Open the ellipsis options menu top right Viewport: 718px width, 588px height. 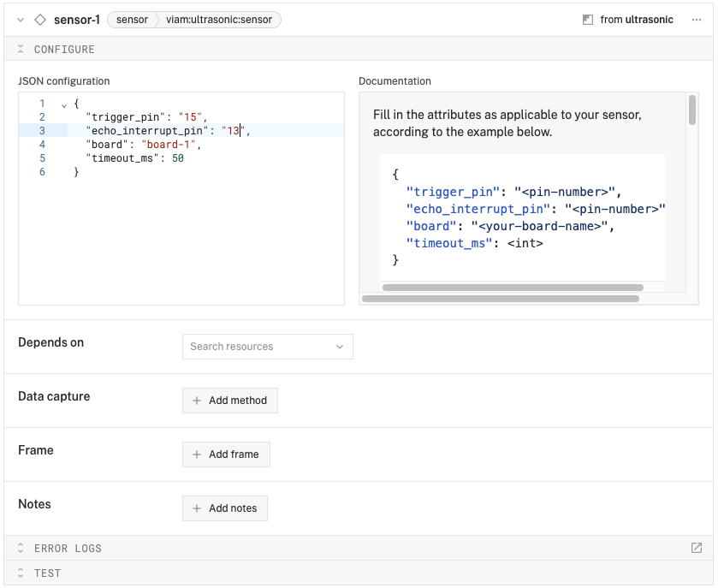tap(696, 19)
